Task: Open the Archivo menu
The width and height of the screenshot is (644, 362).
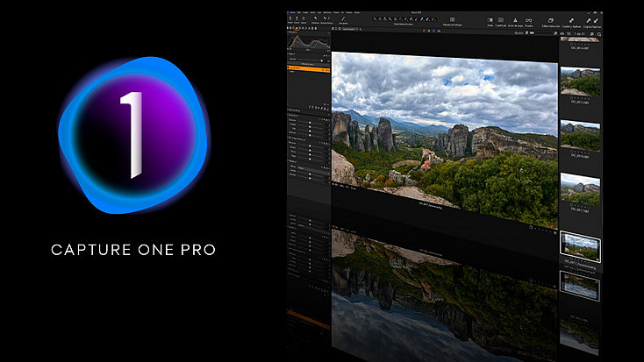Action: [x=292, y=13]
